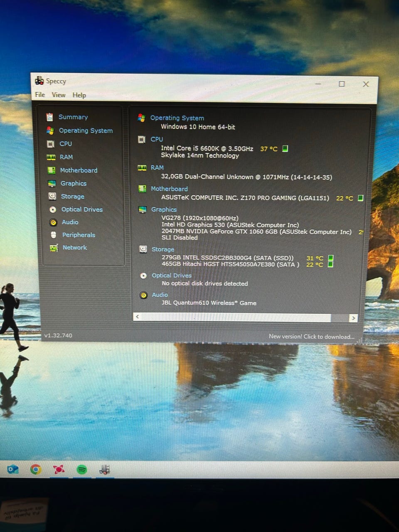Select Motherboard in the sidebar list
399x532 pixels.
[x=79, y=170]
